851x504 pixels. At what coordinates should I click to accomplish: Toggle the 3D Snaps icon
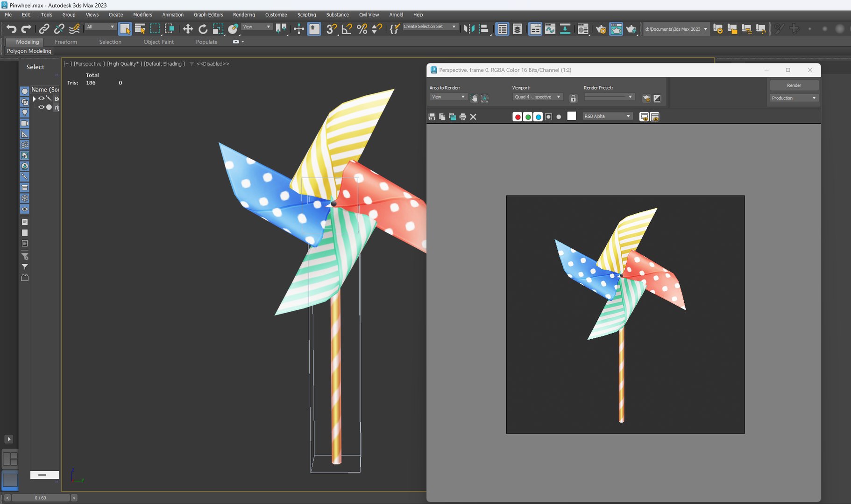coord(332,29)
